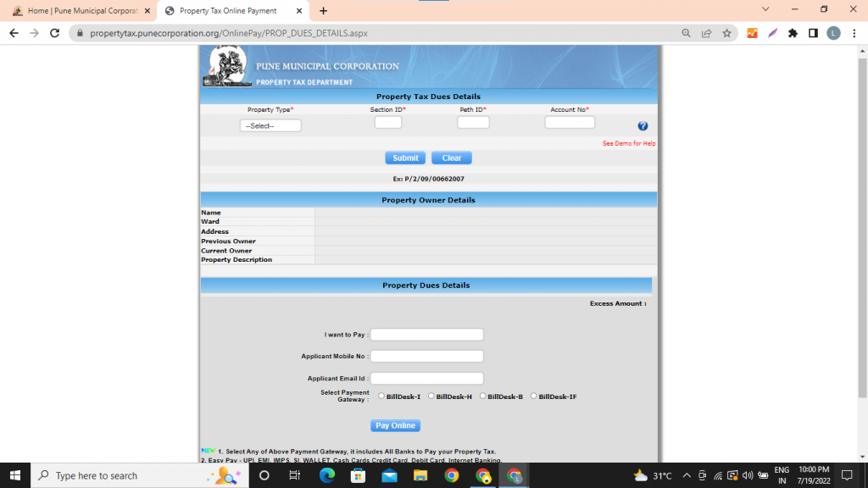Expand hidden icons in the system tray
Image resolution: width=868 pixels, height=488 pixels.
[685, 475]
